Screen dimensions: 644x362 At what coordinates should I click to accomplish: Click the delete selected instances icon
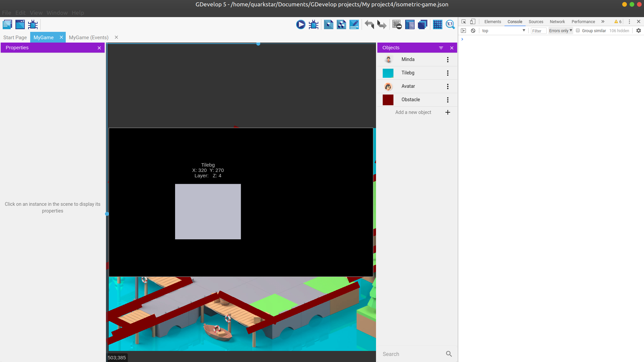point(397,24)
